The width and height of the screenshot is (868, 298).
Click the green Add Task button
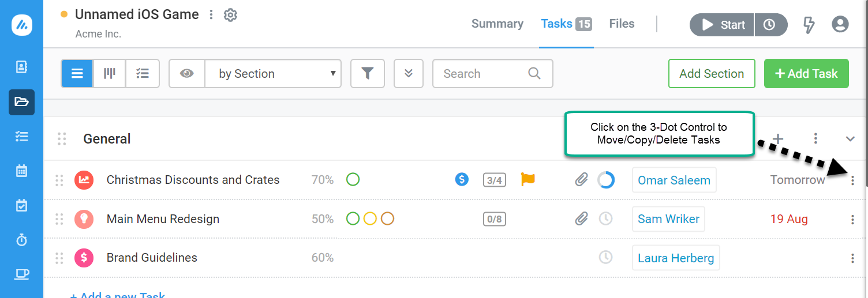(806, 73)
